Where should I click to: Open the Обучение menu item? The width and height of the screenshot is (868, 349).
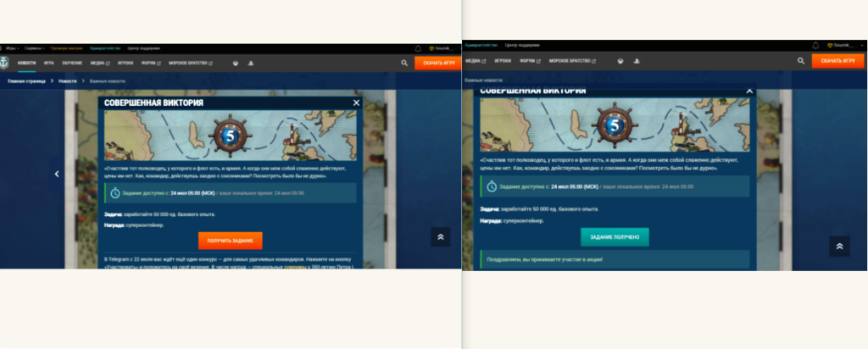71,63
